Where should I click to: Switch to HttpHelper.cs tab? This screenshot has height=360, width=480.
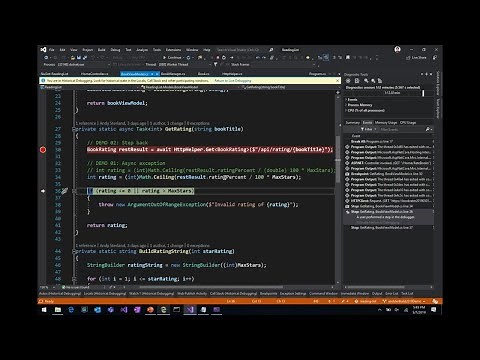(232, 74)
